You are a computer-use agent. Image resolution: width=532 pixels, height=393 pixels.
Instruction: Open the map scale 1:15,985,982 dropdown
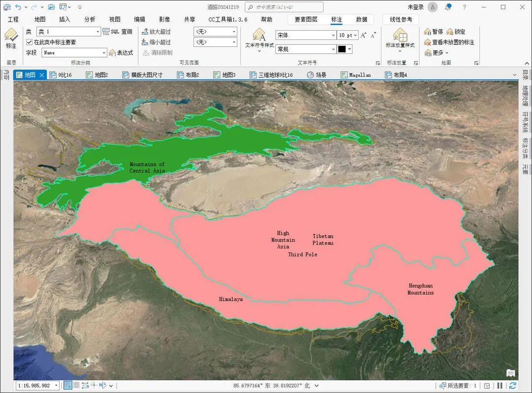(x=56, y=386)
